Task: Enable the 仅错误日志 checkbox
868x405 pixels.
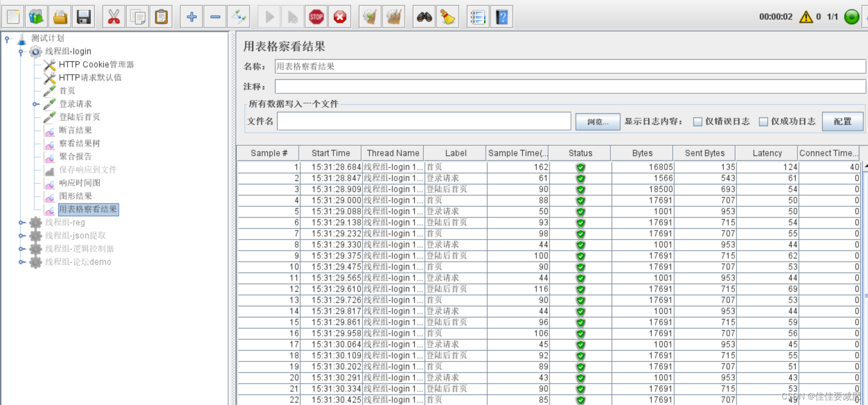Action: 698,121
